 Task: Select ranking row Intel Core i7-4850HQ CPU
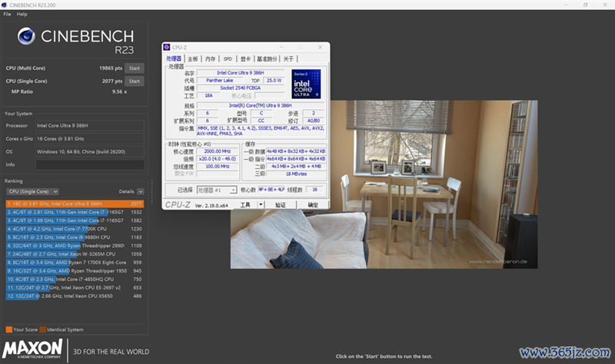click(x=75, y=280)
